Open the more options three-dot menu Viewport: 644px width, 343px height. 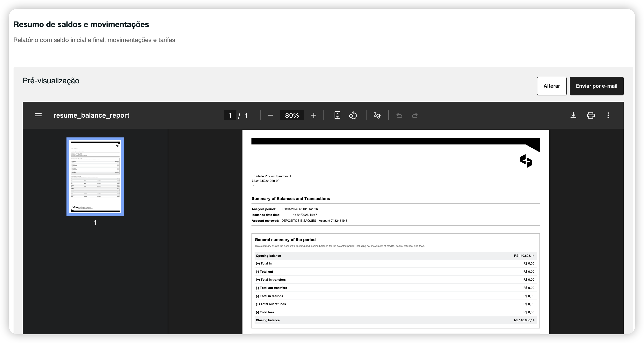608,115
